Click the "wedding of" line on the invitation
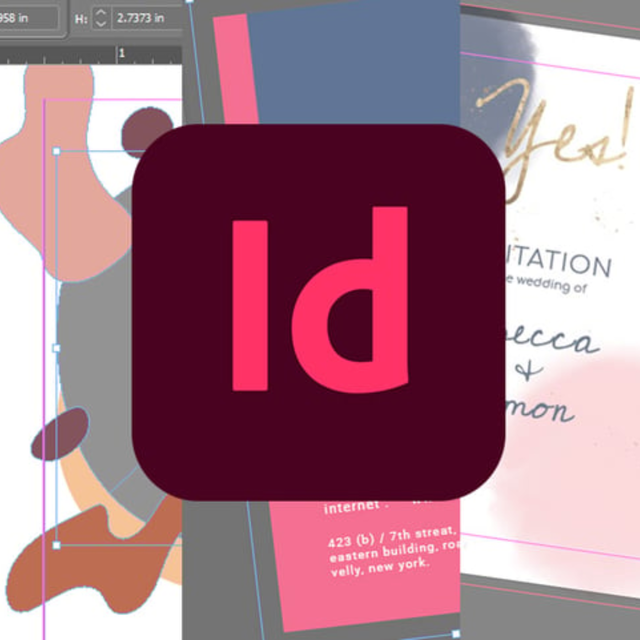640x640 pixels. (x=551, y=284)
